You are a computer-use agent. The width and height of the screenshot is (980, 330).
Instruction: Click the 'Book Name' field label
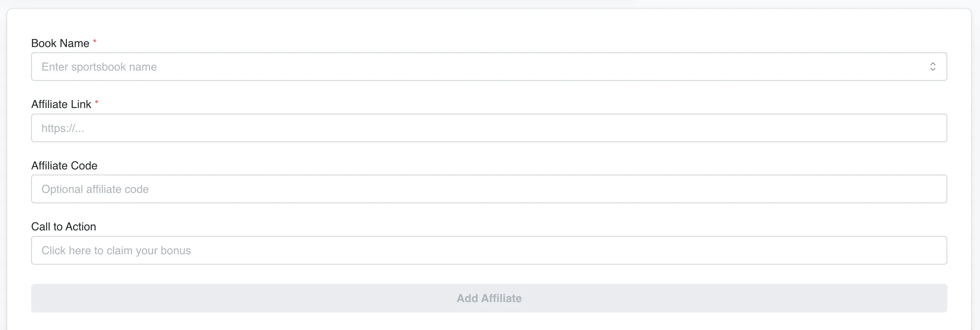coord(60,43)
